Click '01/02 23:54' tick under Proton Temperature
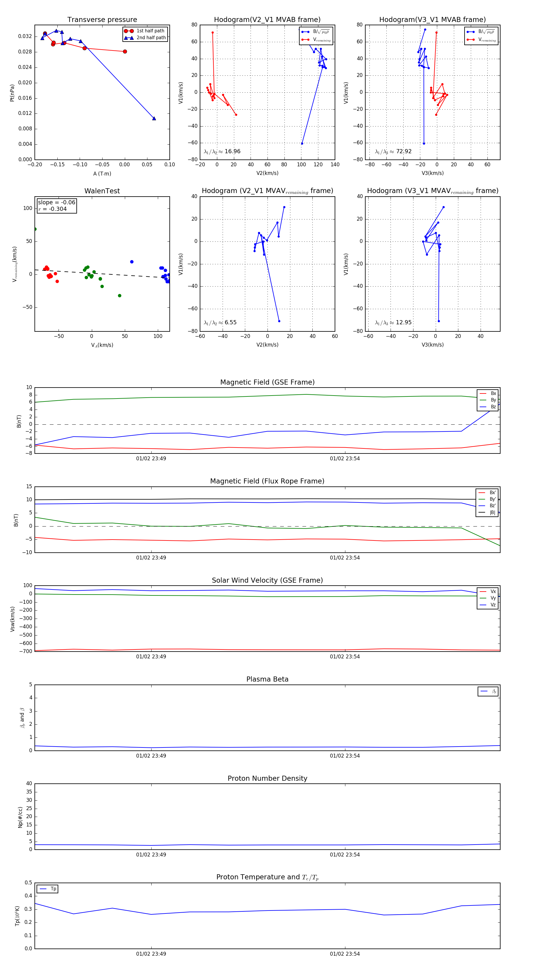 [345, 954]
